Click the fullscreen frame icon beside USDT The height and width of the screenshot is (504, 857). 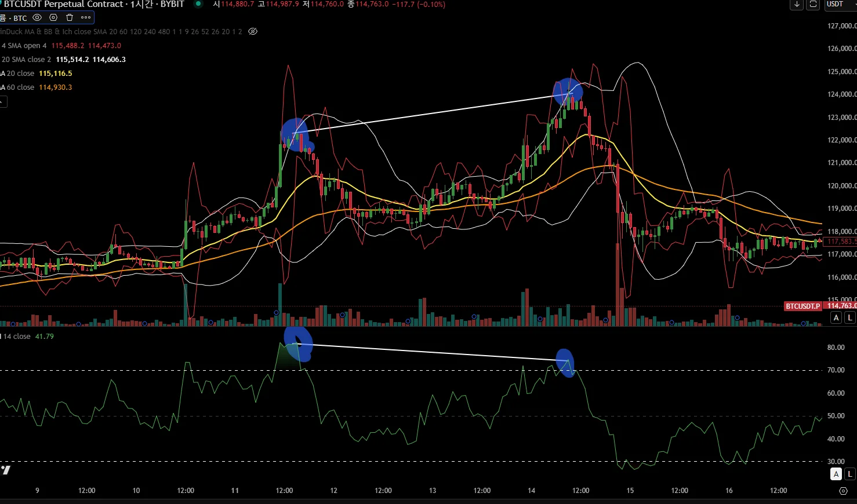tap(814, 5)
